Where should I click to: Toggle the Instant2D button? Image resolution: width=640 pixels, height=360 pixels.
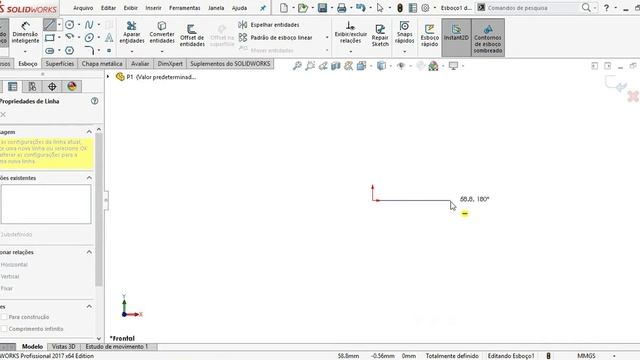[456, 37]
